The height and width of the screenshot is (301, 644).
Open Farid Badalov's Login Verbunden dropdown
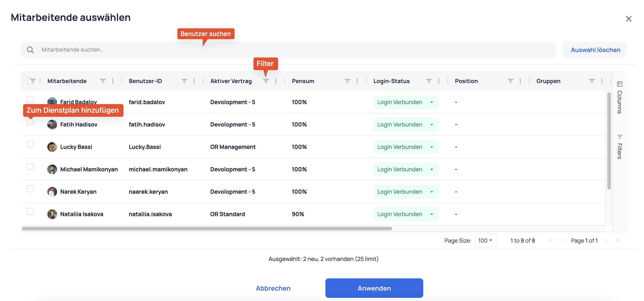coord(406,102)
